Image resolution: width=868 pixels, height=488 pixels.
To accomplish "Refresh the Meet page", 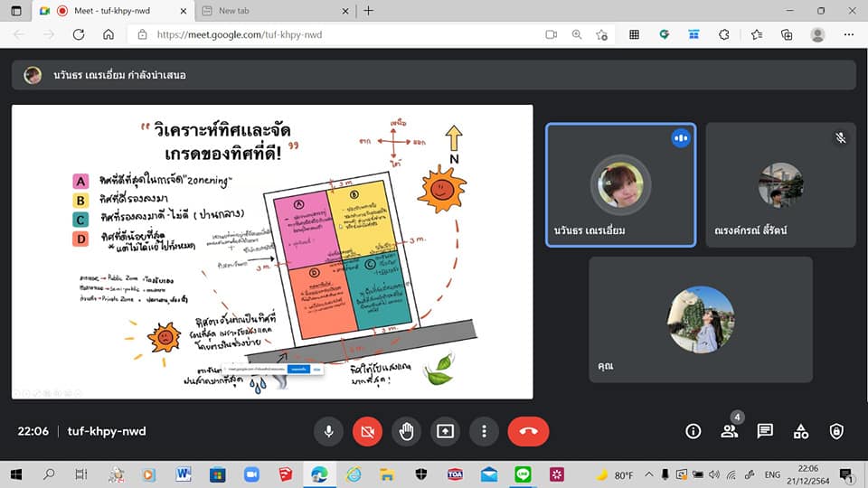I will (78, 35).
